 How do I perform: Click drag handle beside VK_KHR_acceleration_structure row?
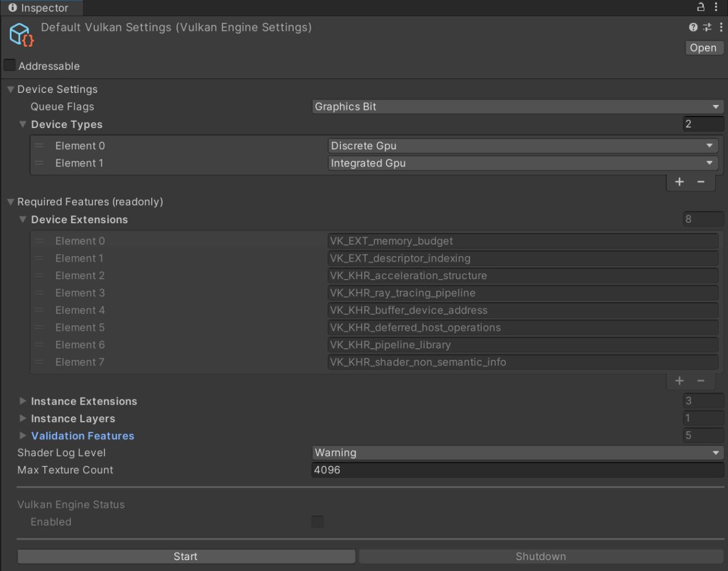click(x=39, y=275)
